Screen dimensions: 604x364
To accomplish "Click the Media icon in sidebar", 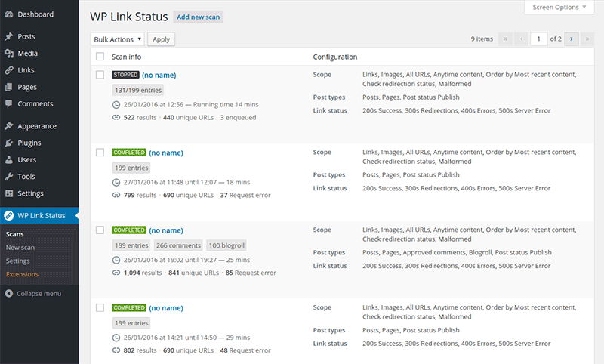I will tap(8, 54).
